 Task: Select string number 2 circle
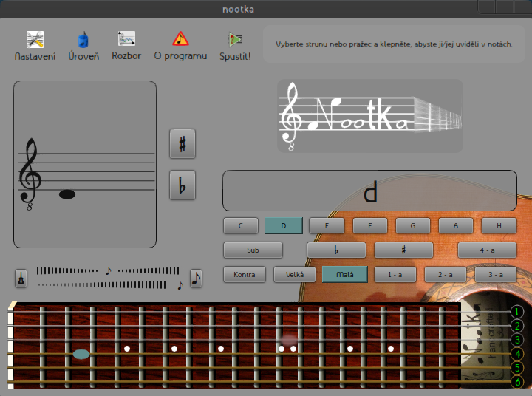(x=517, y=326)
